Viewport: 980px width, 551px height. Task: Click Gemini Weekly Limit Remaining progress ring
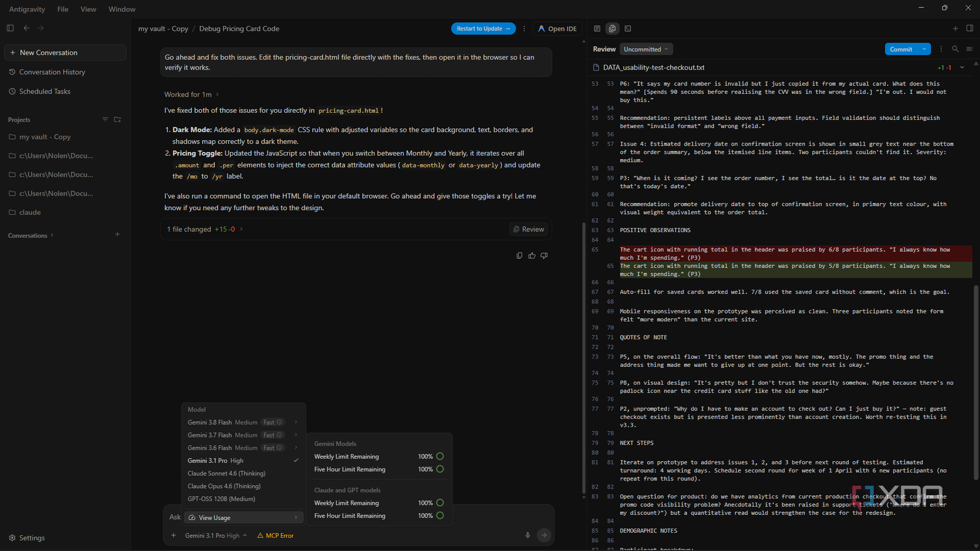pyautogui.click(x=440, y=457)
